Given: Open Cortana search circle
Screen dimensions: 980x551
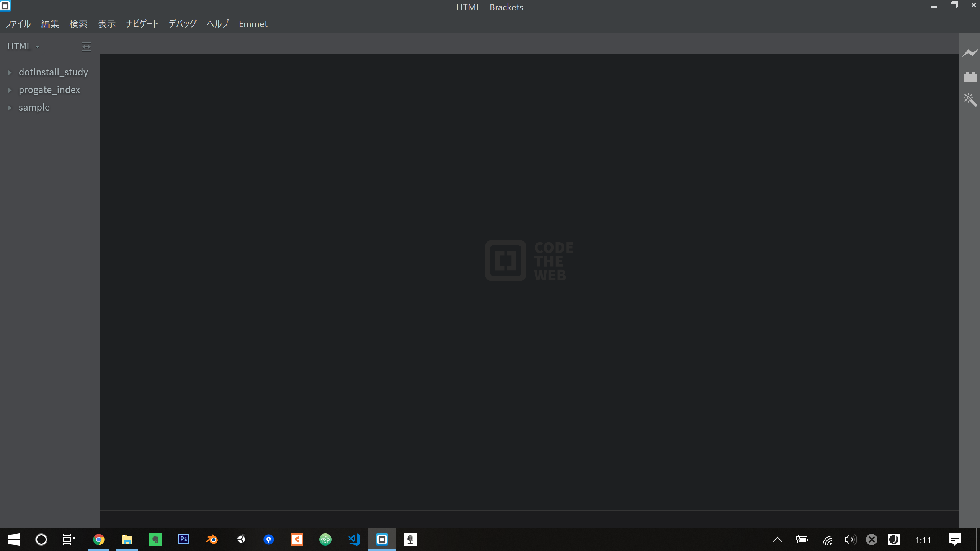Looking at the screenshot, I should click(41, 540).
